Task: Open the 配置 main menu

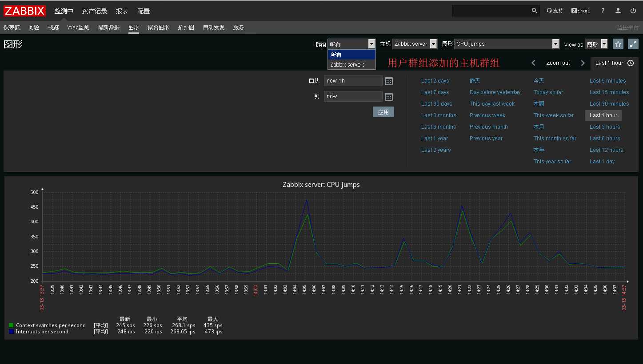Action: (144, 11)
